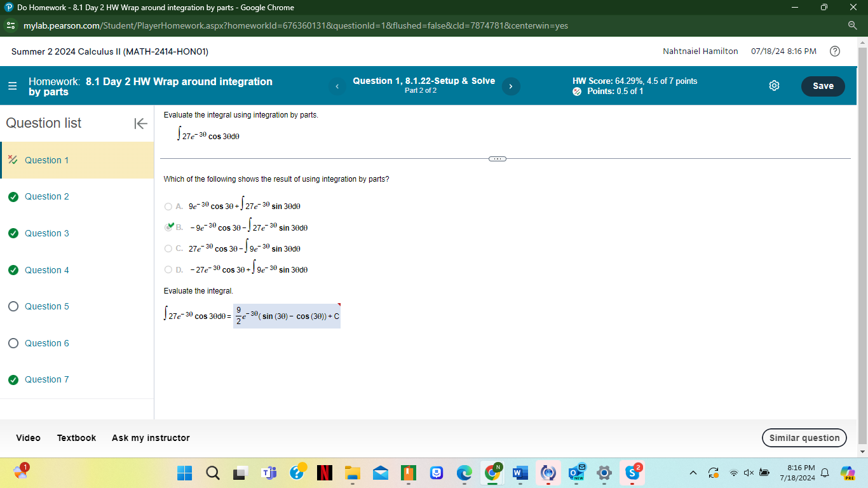The width and height of the screenshot is (868, 488).
Task: Open volume control in system tray
Action: click(749, 473)
